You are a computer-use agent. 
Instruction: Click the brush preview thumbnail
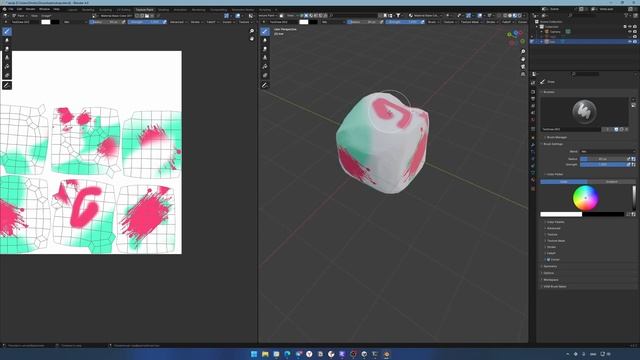pyautogui.click(x=584, y=112)
